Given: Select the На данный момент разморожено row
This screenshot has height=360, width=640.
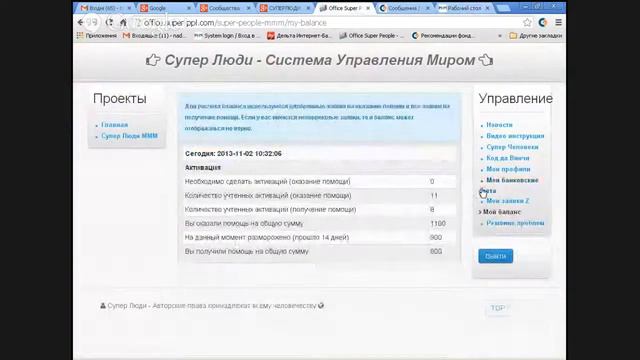Looking at the screenshot, I should point(320,238).
